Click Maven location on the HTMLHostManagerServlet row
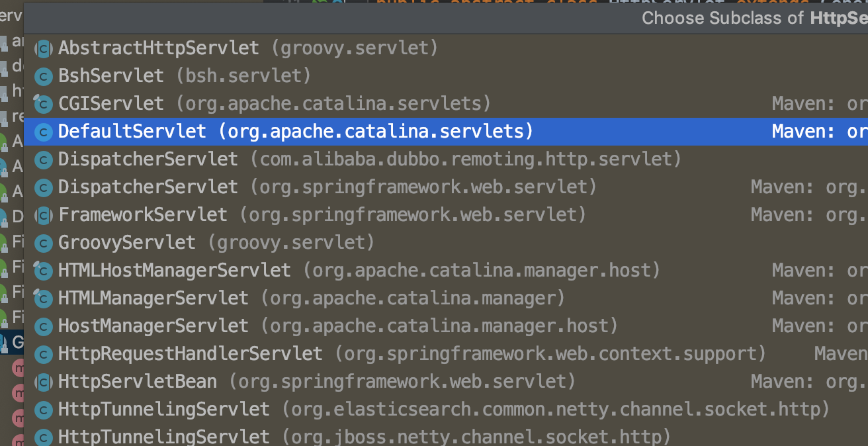The image size is (868, 446). pos(820,271)
